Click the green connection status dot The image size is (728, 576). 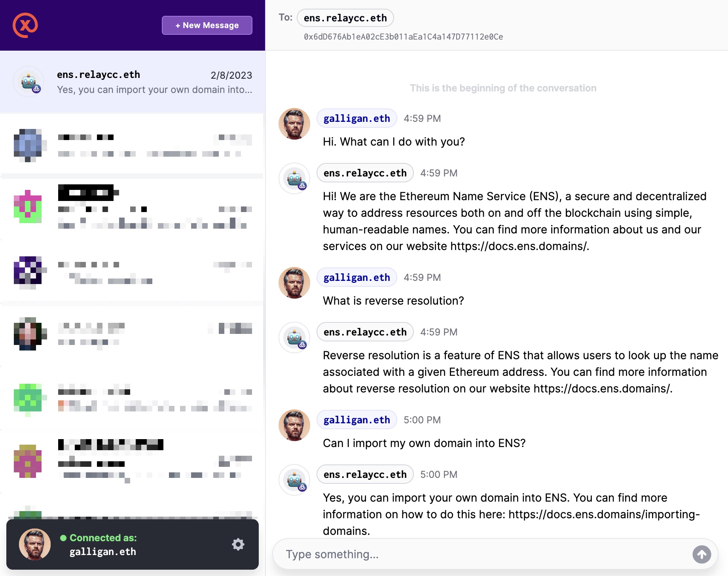point(63,538)
